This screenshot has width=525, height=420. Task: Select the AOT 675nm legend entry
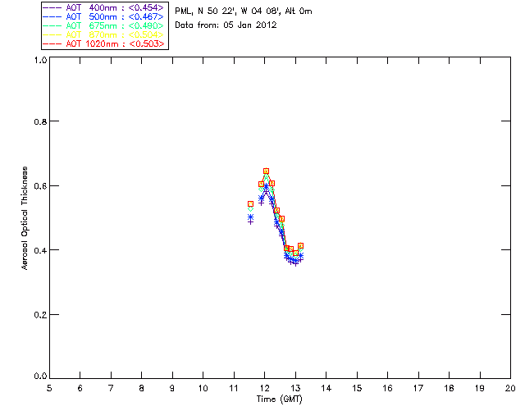point(104,25)
